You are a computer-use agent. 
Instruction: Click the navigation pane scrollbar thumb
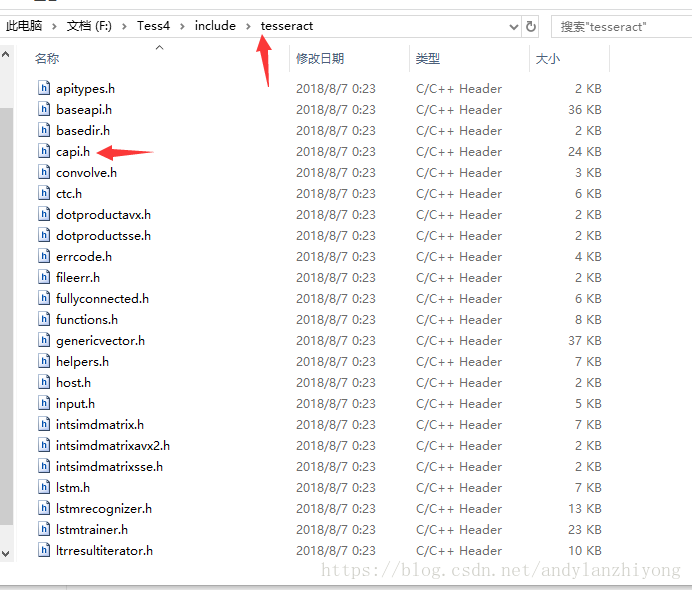pos(6,316)
